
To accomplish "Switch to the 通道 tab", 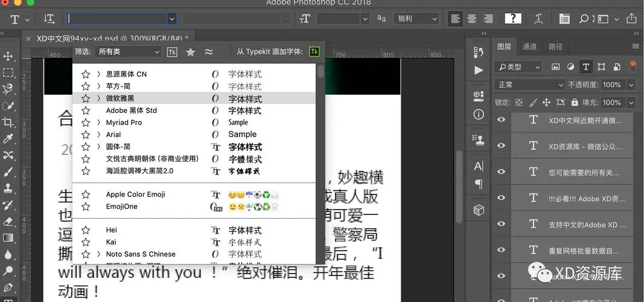I will coord(529,47).
